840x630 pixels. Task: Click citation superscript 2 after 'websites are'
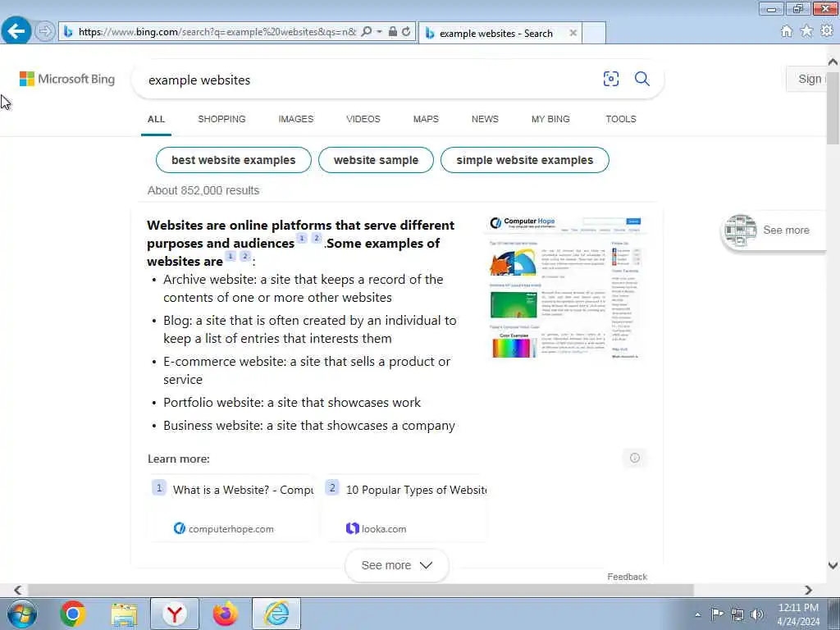245,256
